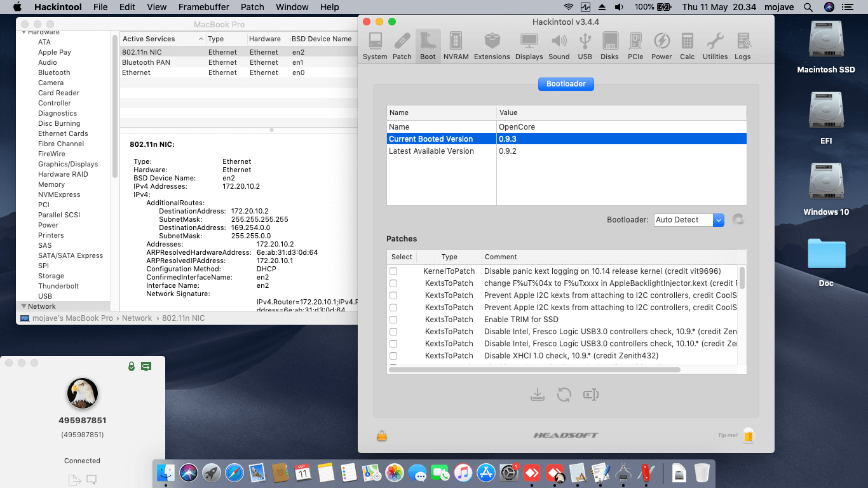This screenshot has height=488, width=868.
Task: Check the Disable panic kext logging patch
Action: point(393,271)
